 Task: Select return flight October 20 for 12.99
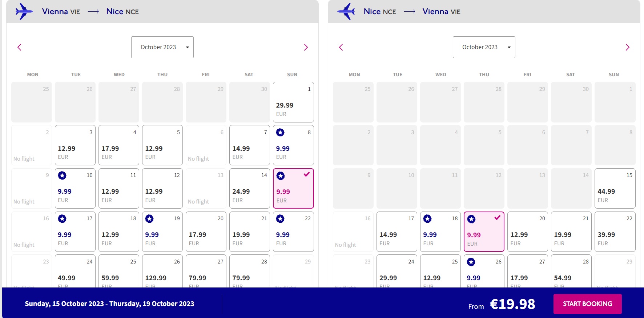point(528,232)
